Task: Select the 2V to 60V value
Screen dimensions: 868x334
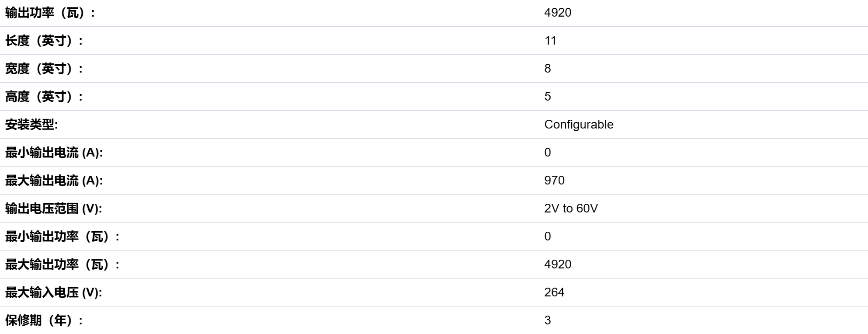Action: 571,209
